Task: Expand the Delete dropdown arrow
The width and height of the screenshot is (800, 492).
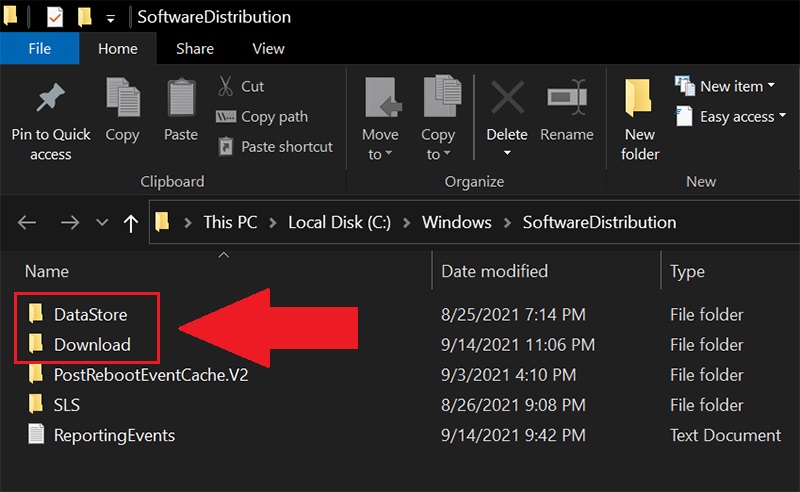Action: [507, 154]
